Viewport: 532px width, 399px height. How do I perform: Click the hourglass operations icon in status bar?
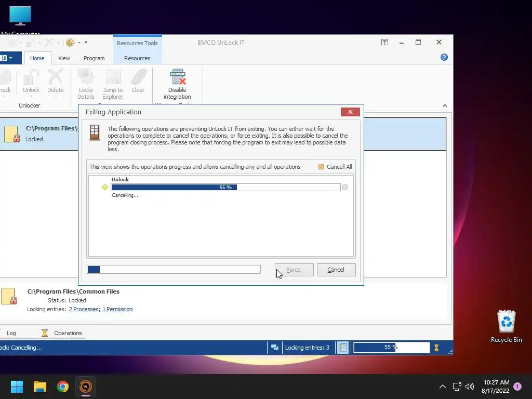436,348
